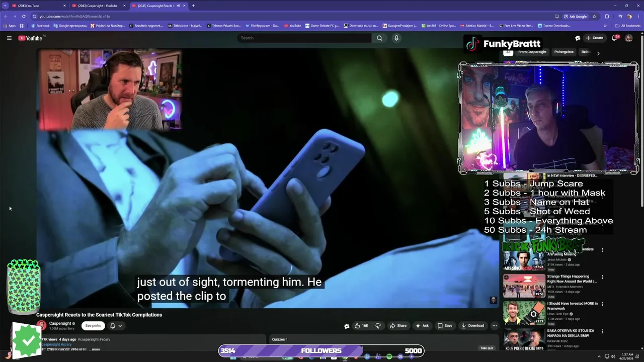This screenshot has height=362, width=644.
Task: Click the #caspersight hashtag link
Action: click(89, 339)
